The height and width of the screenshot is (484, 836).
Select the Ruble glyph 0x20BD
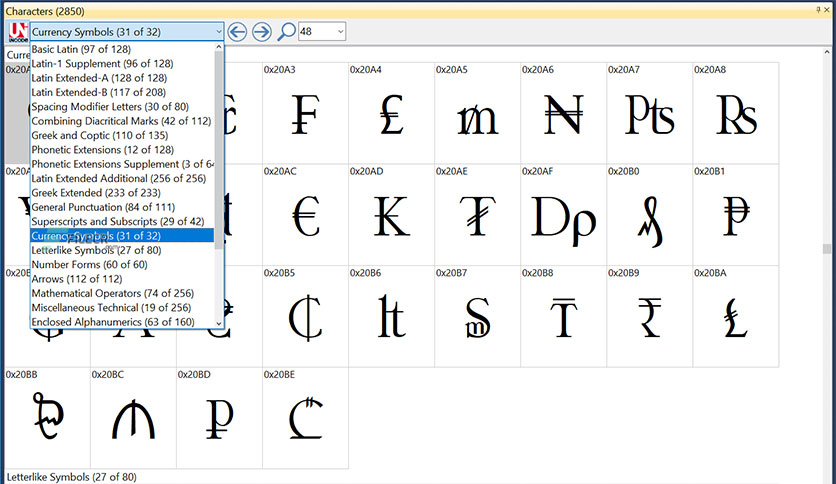pyautogui.click(x=219, y=418)
